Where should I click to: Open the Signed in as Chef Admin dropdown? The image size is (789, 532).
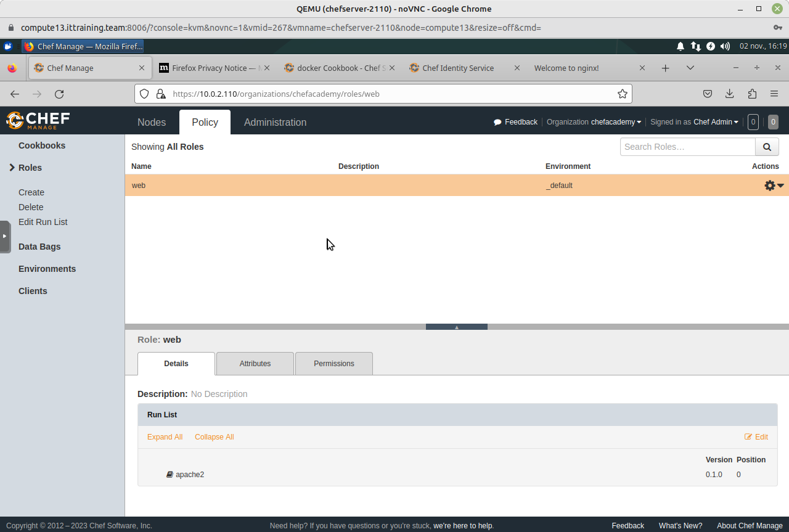pos(715,122)
